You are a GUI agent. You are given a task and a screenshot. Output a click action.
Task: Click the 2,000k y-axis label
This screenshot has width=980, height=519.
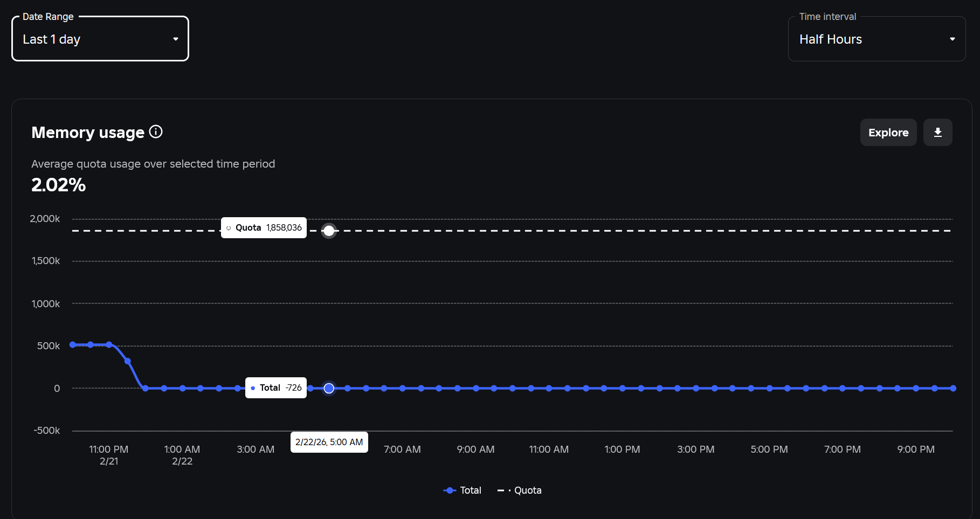45,219
